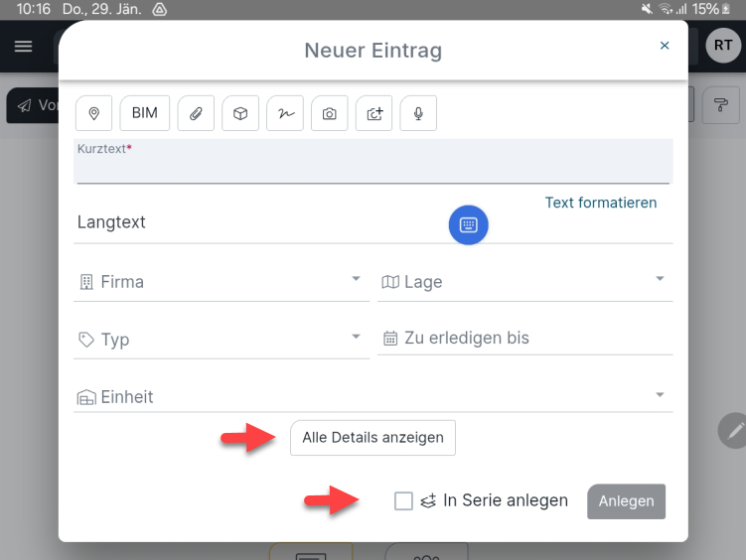Click the location pin icon
This screenshot has height=560, width=746.
coord(94,114)
